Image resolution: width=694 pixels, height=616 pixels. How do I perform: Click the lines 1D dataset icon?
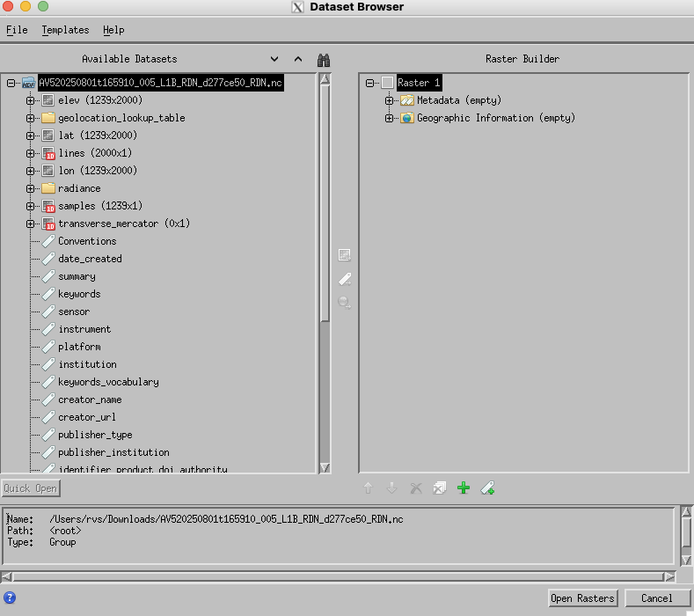pos(48,153)
